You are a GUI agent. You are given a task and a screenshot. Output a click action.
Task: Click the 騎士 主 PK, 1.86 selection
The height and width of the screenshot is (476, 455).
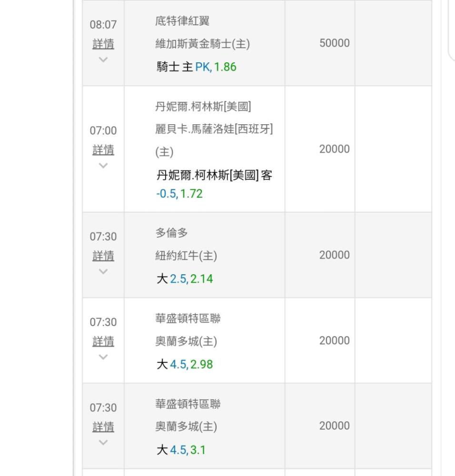click(196, 67)
